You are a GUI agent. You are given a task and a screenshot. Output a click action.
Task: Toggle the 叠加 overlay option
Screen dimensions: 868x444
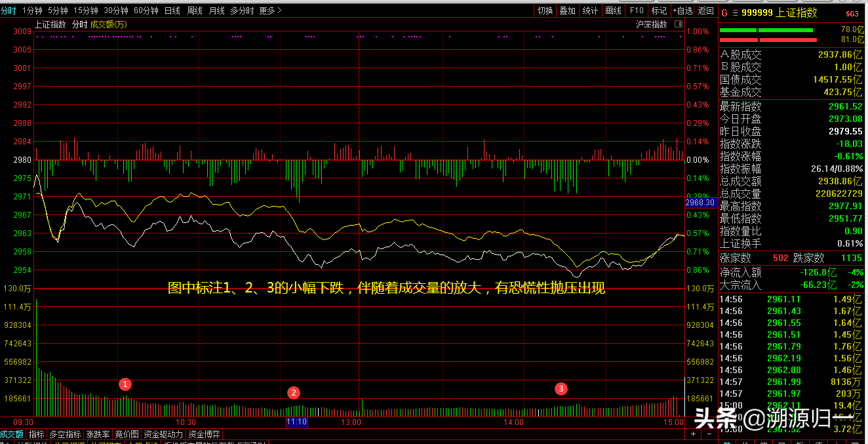click(x=567, y=10)
